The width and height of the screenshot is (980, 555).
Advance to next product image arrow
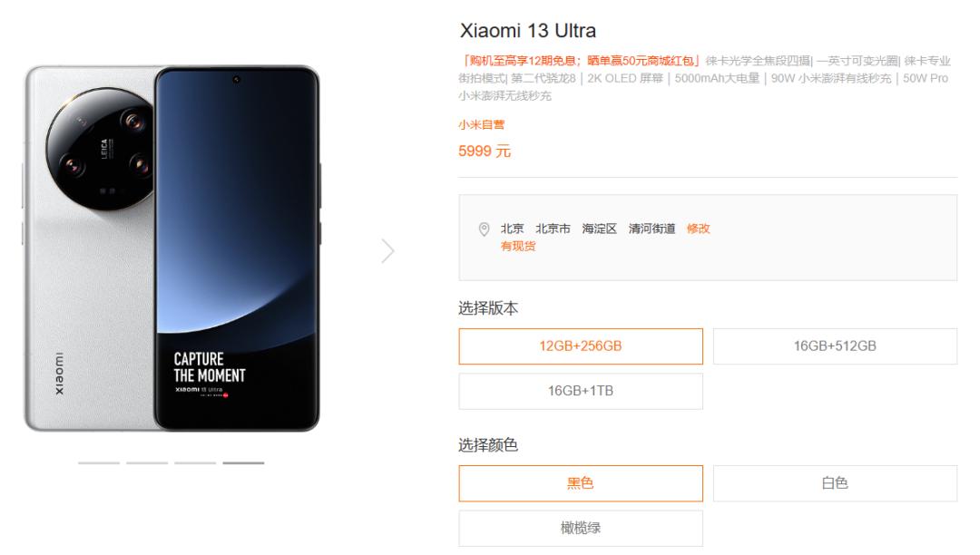coord(388,251)
